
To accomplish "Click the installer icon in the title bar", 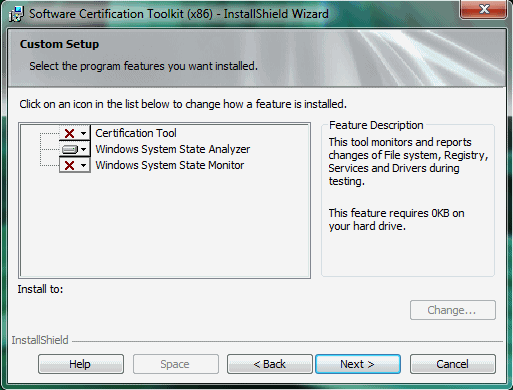I will point(16,14).
